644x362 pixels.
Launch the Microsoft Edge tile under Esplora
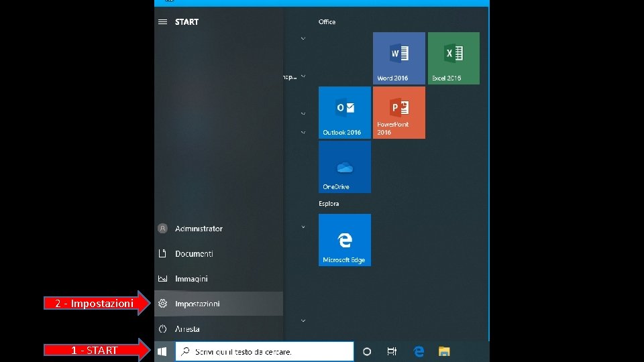345,240
